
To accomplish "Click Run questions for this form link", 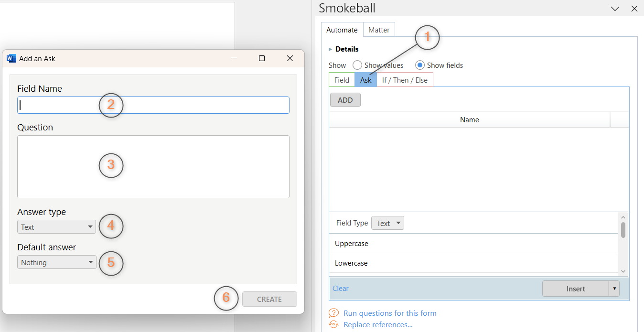I will point(390,313).
